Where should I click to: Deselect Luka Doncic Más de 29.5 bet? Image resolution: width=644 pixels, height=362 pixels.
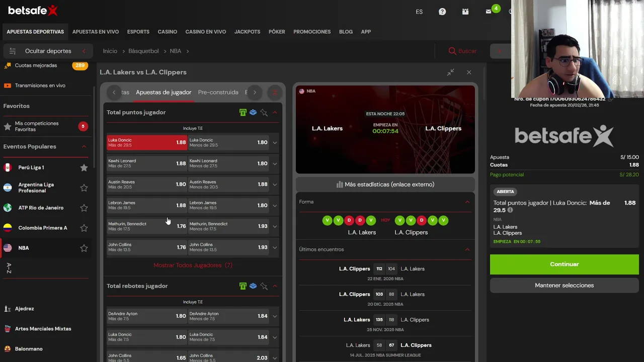coord(147,142)
